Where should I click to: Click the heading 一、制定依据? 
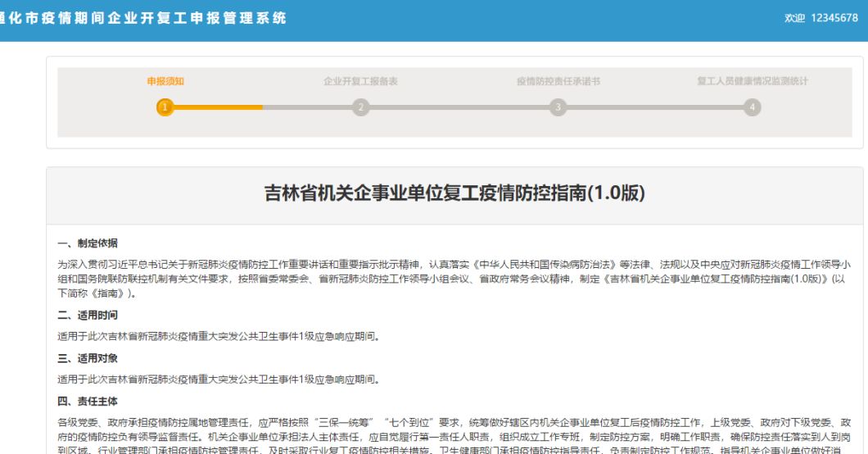88,243
